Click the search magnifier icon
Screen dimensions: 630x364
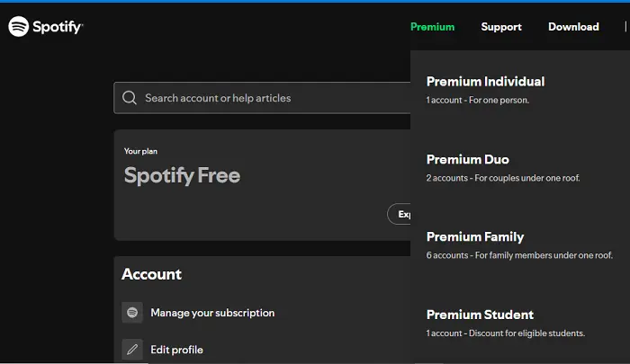pos(130,98)
